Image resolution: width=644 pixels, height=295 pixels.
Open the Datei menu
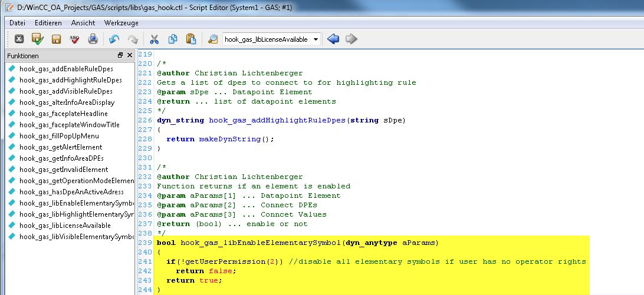point(17,22)
